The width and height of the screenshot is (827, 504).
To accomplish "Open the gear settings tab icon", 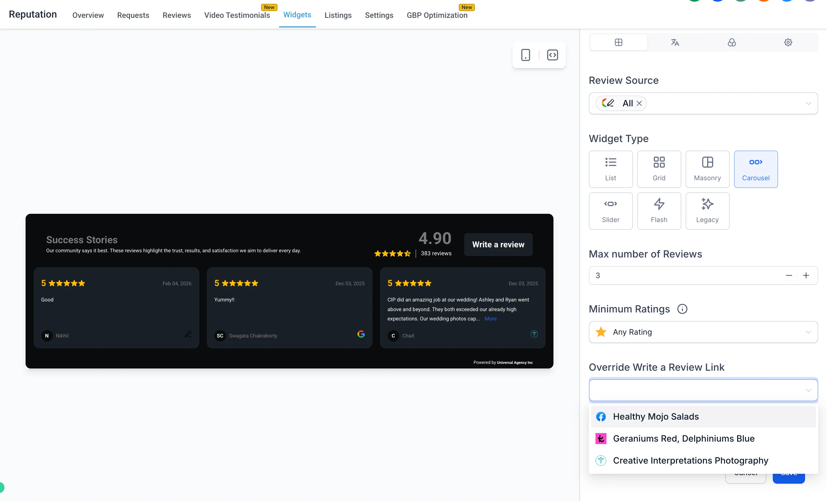I will coord(788,42).
